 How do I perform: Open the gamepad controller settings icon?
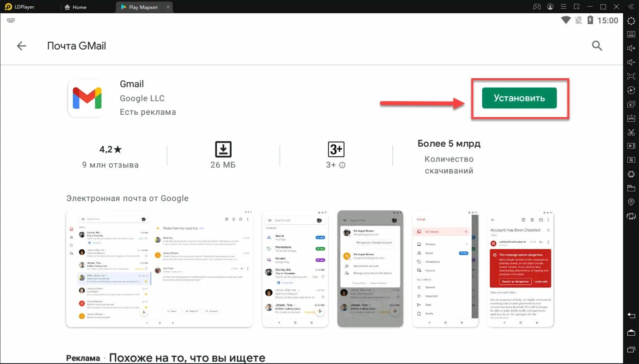pyautogui.click(x=537, y=7)
